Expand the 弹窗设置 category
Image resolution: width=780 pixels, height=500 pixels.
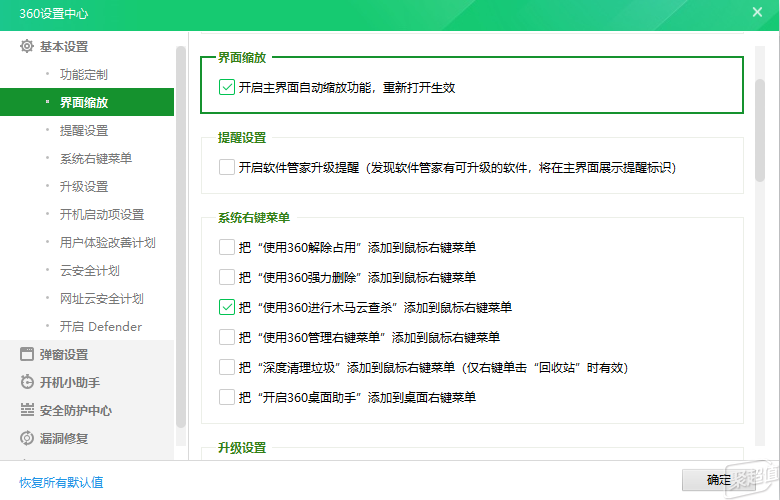click(x=64, y=355)
